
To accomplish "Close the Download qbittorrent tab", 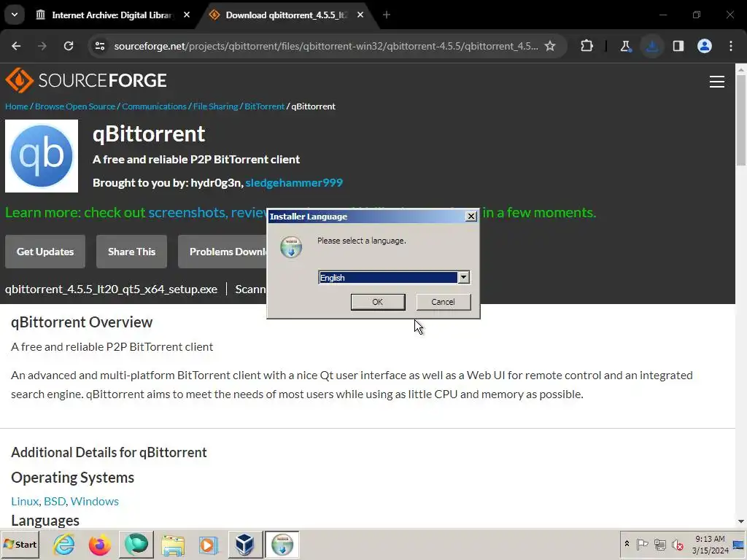I will pos(360,15).
